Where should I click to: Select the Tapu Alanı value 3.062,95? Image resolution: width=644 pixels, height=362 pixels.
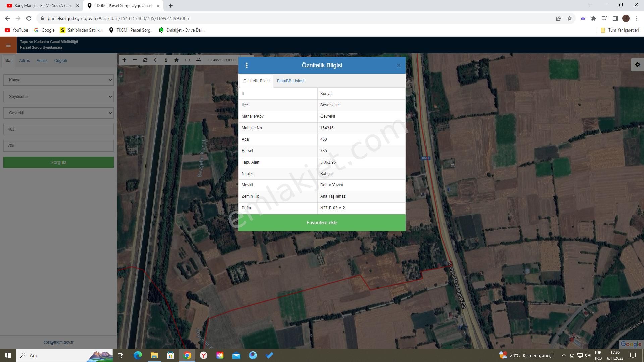click(328, 162)
